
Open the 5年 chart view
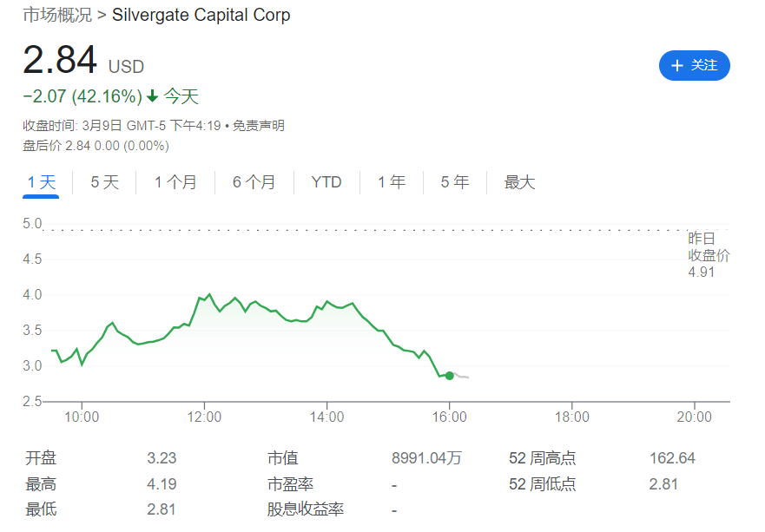(x=454, y=182)
